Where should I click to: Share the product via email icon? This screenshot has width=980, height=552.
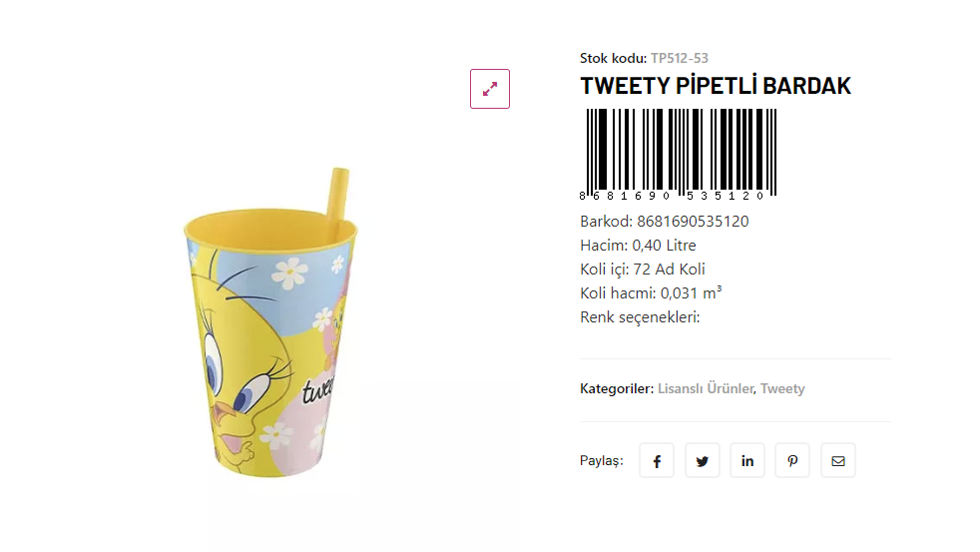(838, 461)
